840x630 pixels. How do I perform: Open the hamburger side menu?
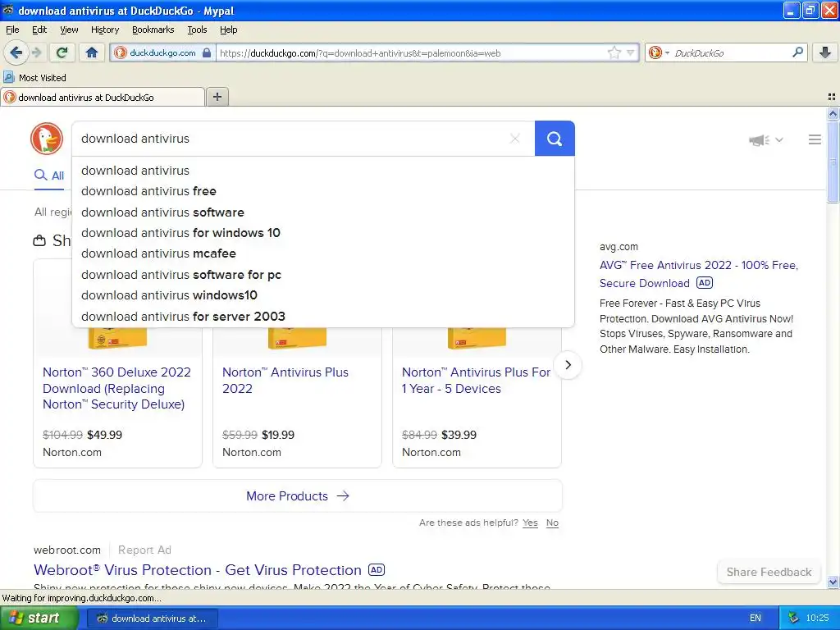(815, 139)
